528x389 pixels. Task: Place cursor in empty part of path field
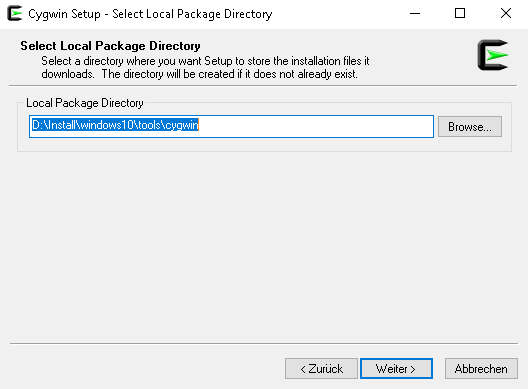pyautogui.click(x=315, y=126)
